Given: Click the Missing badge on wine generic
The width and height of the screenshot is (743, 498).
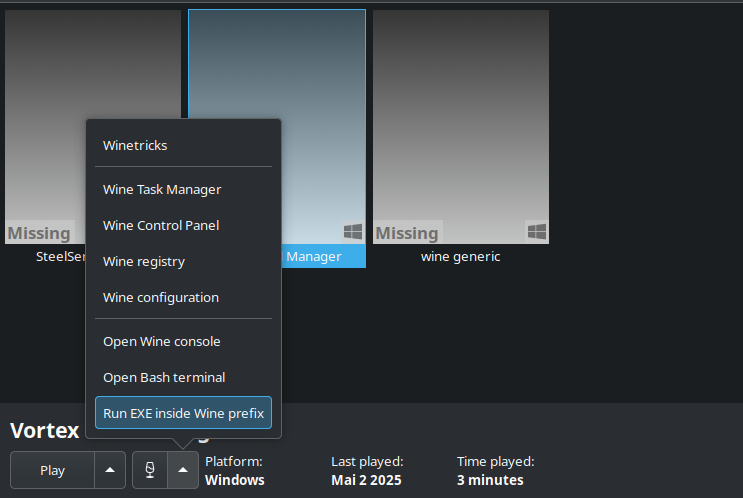Looking at the screenshot, I should [x=407, y=233].
